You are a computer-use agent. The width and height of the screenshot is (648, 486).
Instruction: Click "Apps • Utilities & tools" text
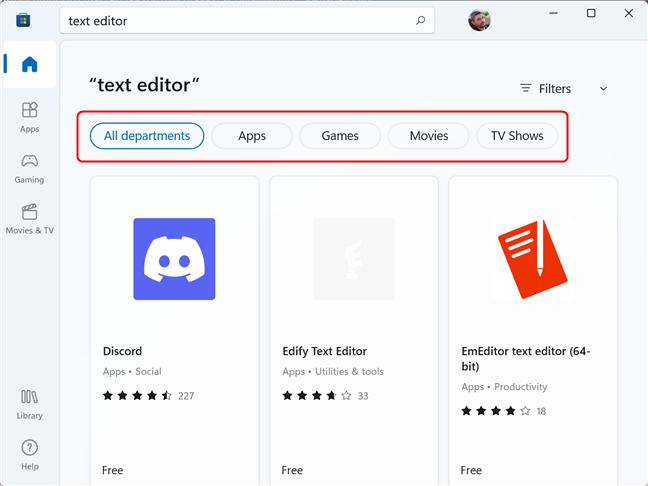[333, 372]
